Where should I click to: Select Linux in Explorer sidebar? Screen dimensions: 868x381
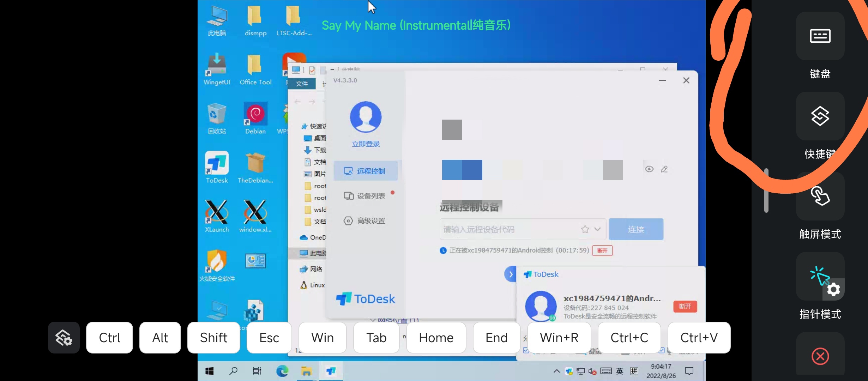click(313, 285)
